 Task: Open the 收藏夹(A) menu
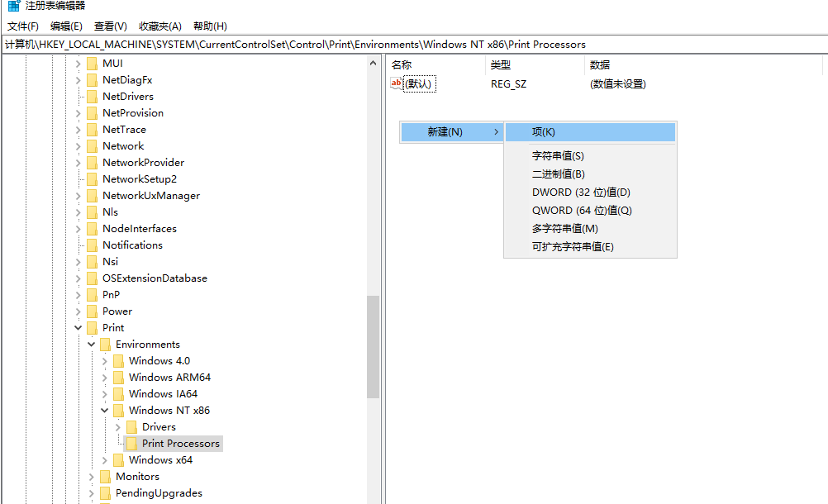[160, 26]
